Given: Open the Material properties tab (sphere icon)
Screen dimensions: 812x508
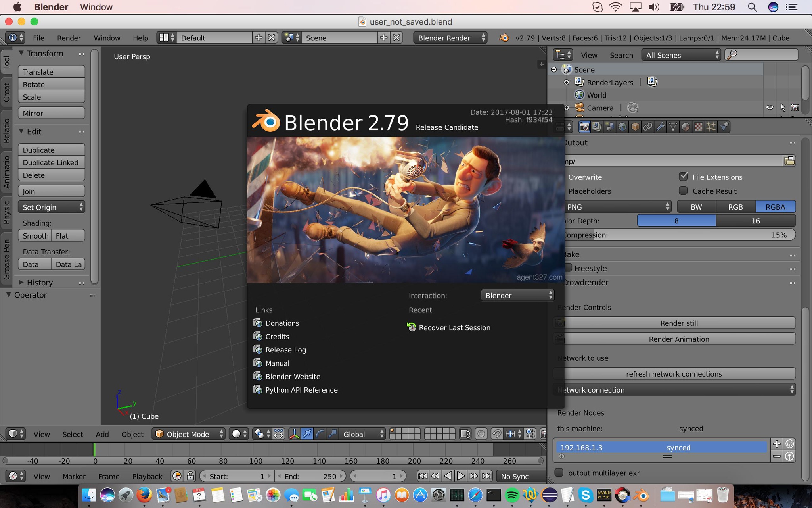Looking at the screenshot, I should pos(686,127).
